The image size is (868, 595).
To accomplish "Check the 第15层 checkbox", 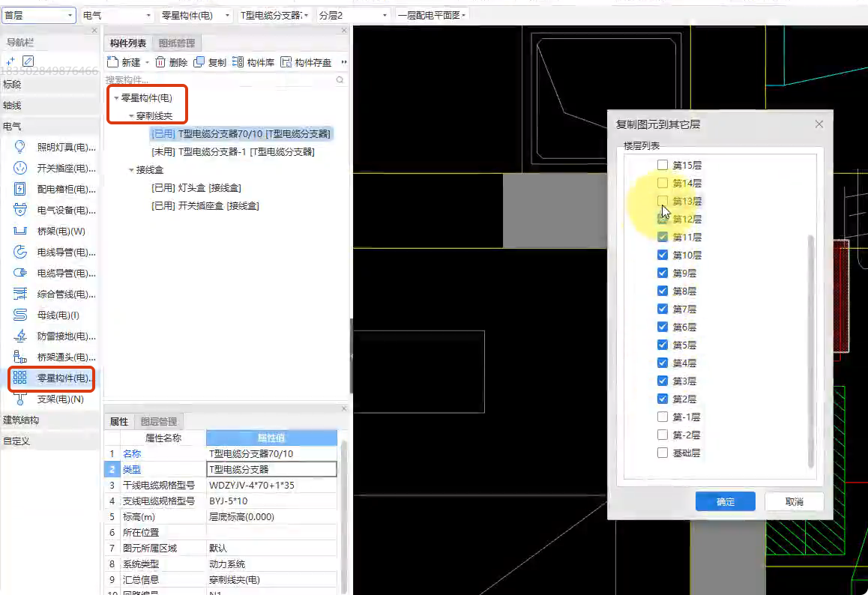I will click(x=663, y=165).
